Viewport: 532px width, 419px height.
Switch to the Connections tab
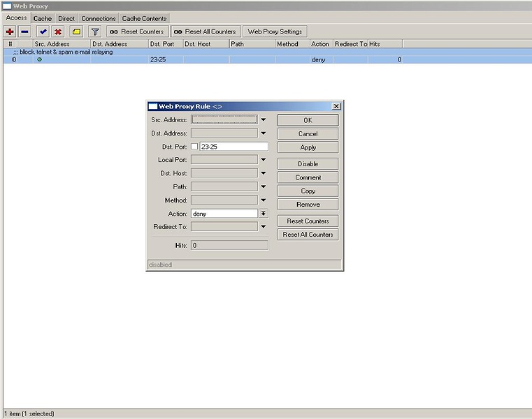pyautogui.click(x=99, y=19)
